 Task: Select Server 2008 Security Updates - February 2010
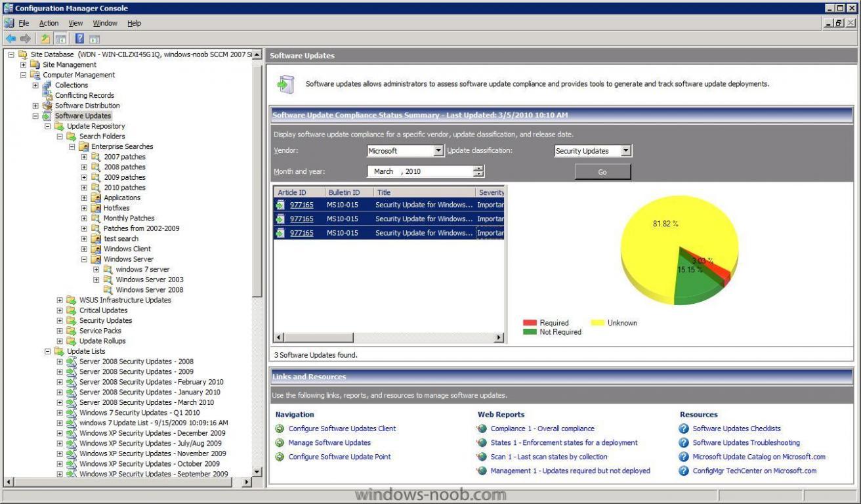point(152,382)
